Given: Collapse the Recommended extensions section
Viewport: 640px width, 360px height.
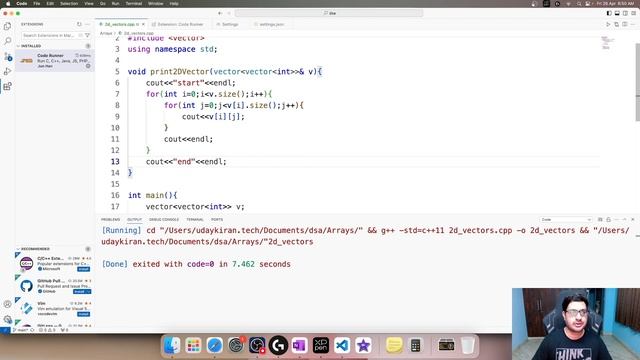Looking at the screenshot, I should (x=18, y=249).
